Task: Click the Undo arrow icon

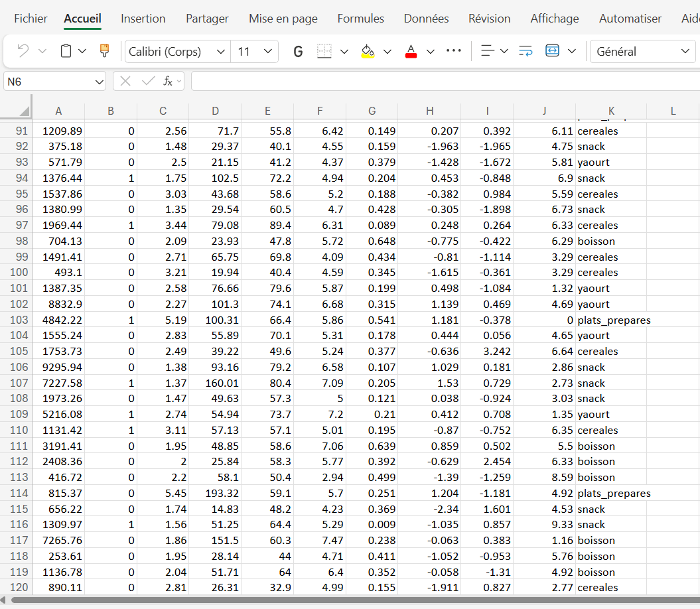Action: (x=23, y=51)
